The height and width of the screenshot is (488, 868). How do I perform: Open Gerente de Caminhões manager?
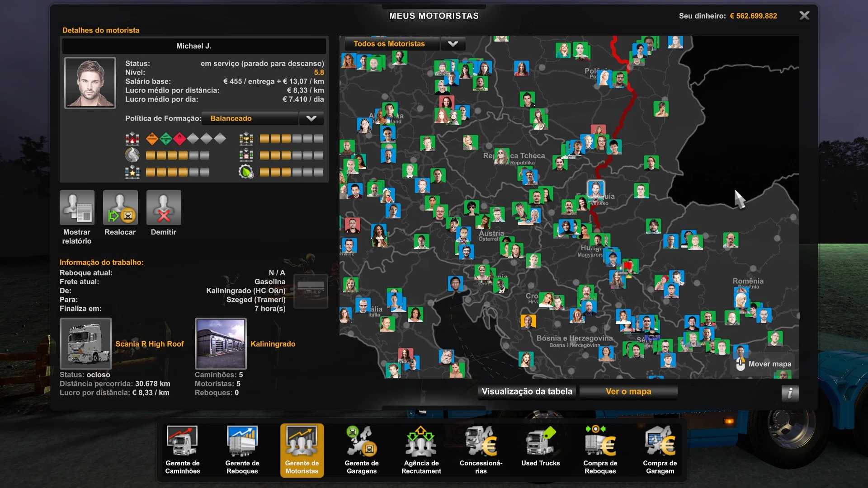182,450
